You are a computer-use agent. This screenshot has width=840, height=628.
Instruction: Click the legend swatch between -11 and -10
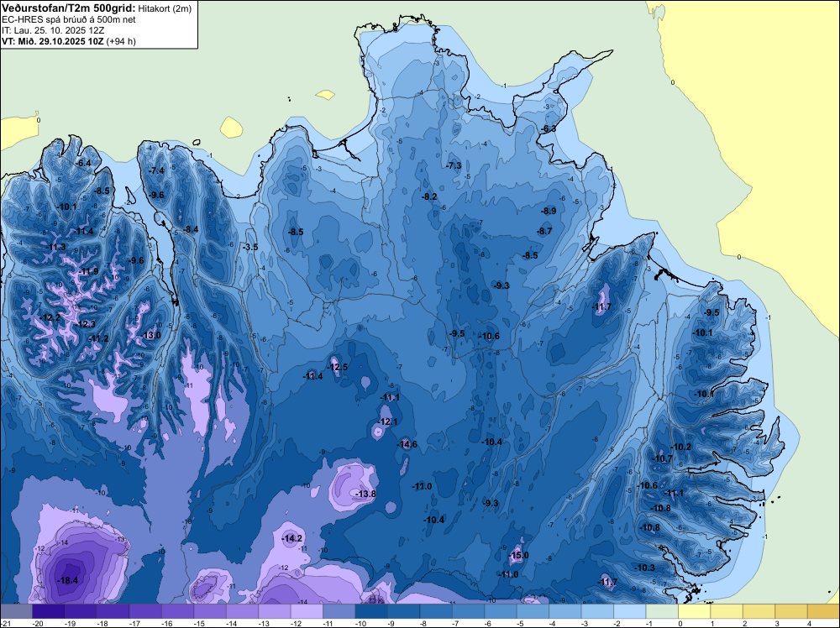[x=339, y=611]
